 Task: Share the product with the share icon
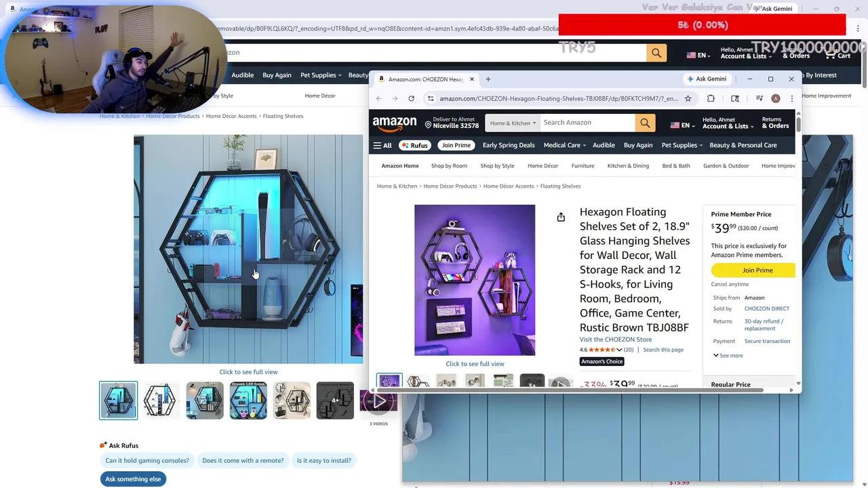561,217
